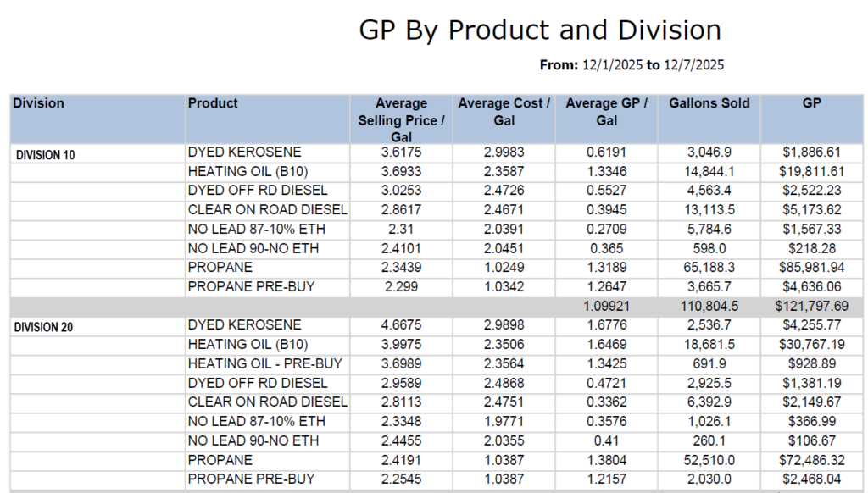Viewport: 868px width, 493px height.
Task: Click DYED OFF RD DIESEL in Division 20
Action: (x=258, y=383)
